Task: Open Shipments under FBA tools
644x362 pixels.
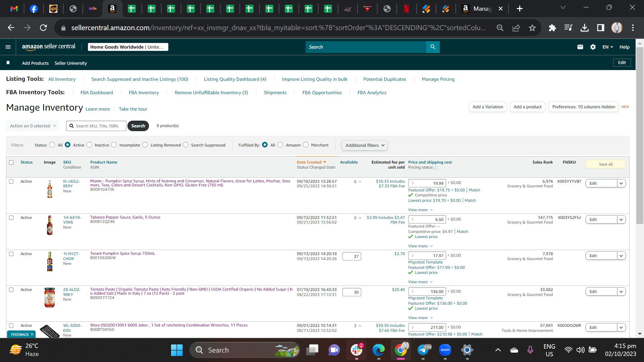Action: (275, 93)
